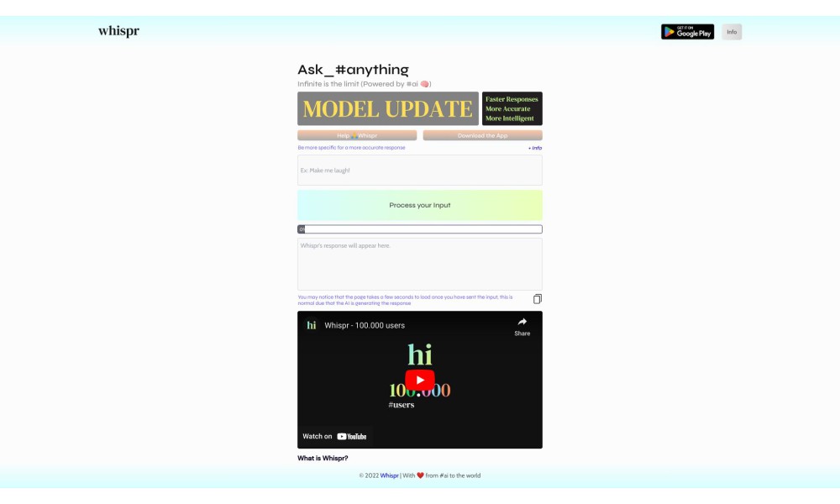Open the + Info link
The height and width of the screenshot is (504, 840).
pos(534,148)
